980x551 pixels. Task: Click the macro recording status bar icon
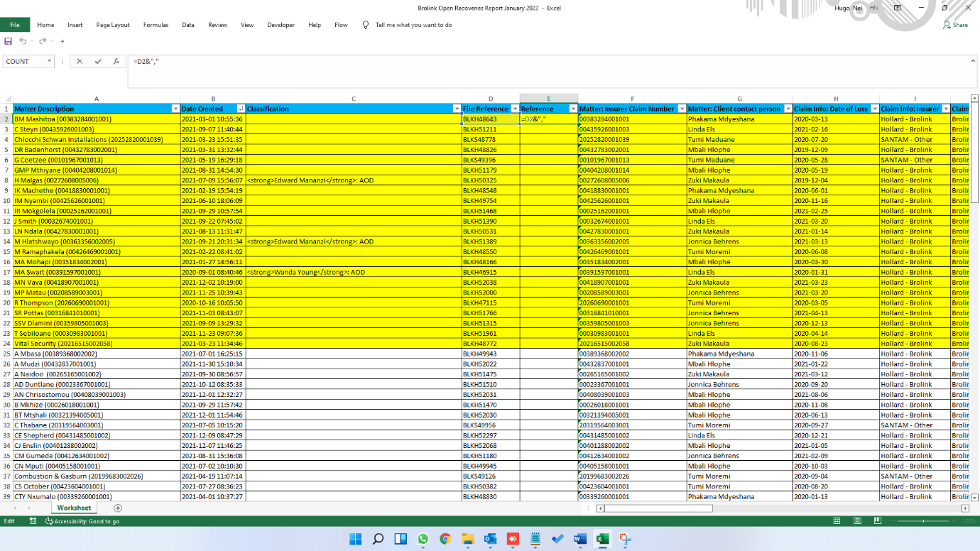click(33, 521)
